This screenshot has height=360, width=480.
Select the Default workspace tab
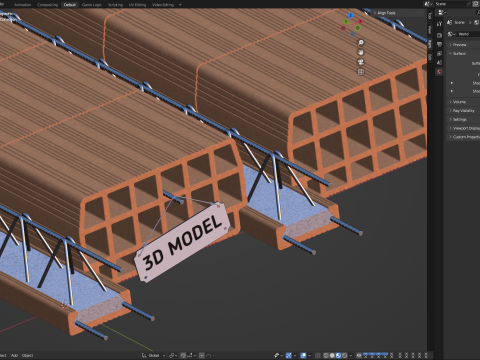pos(70,5)
